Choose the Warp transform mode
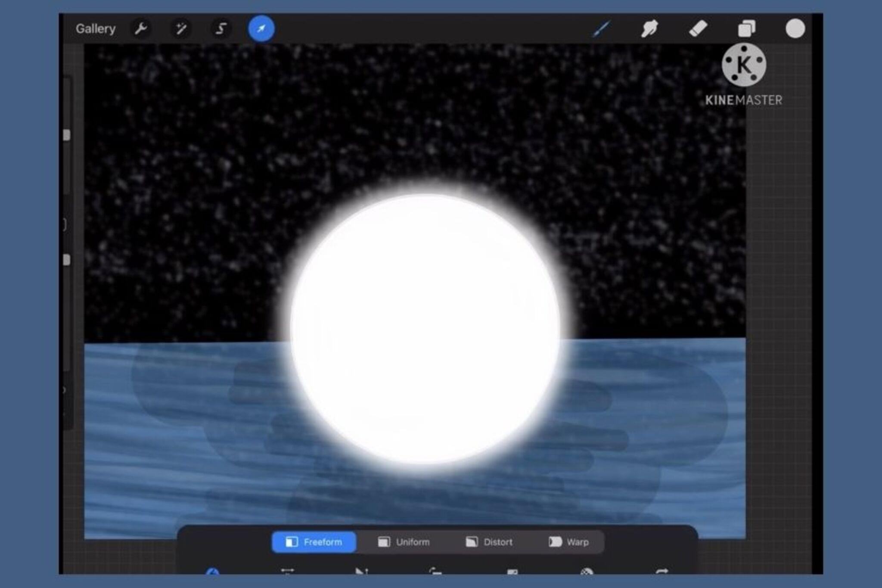The image size is (882, 588). 568,542
